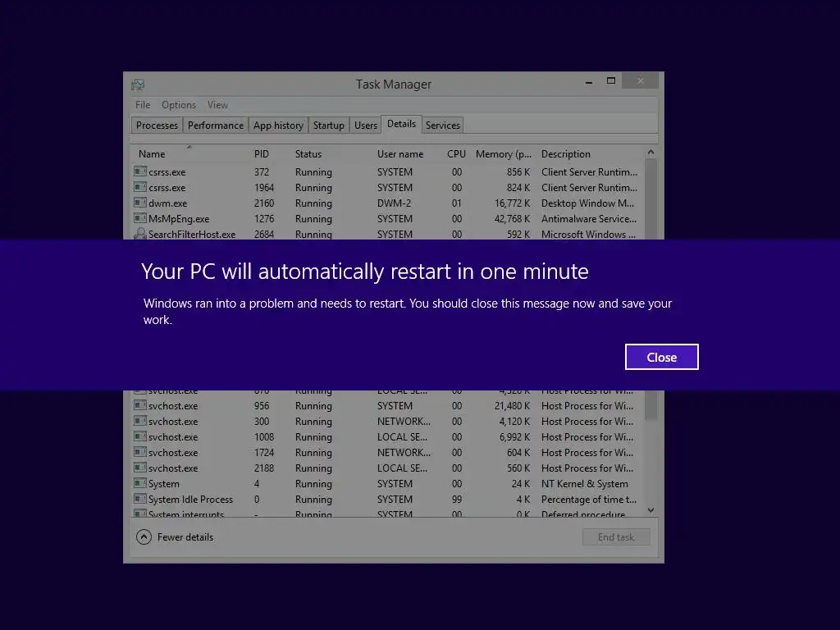
Task: Select the MsMpEng.exe process name
Action: [x=179, y=218]
